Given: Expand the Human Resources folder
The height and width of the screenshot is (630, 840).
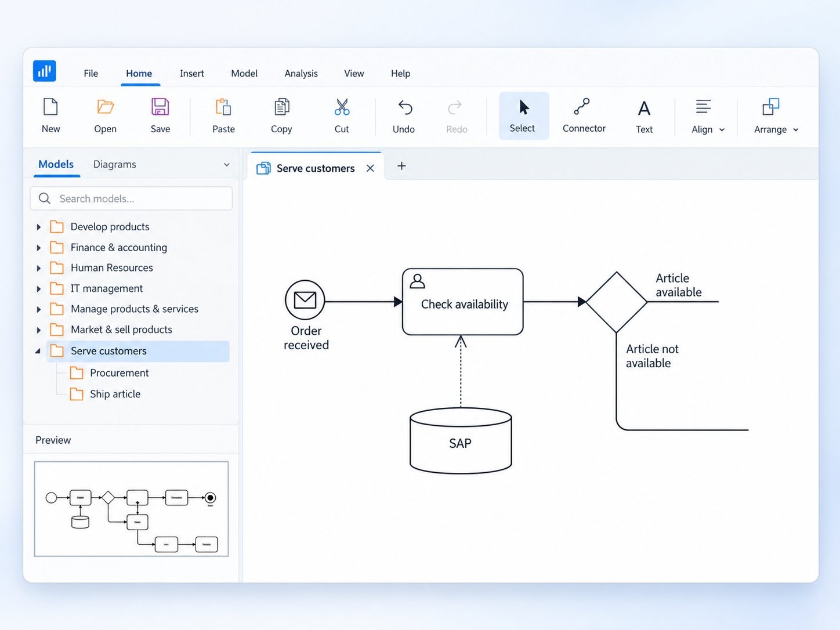Looking at the screenshot, I should coord(39,268).
